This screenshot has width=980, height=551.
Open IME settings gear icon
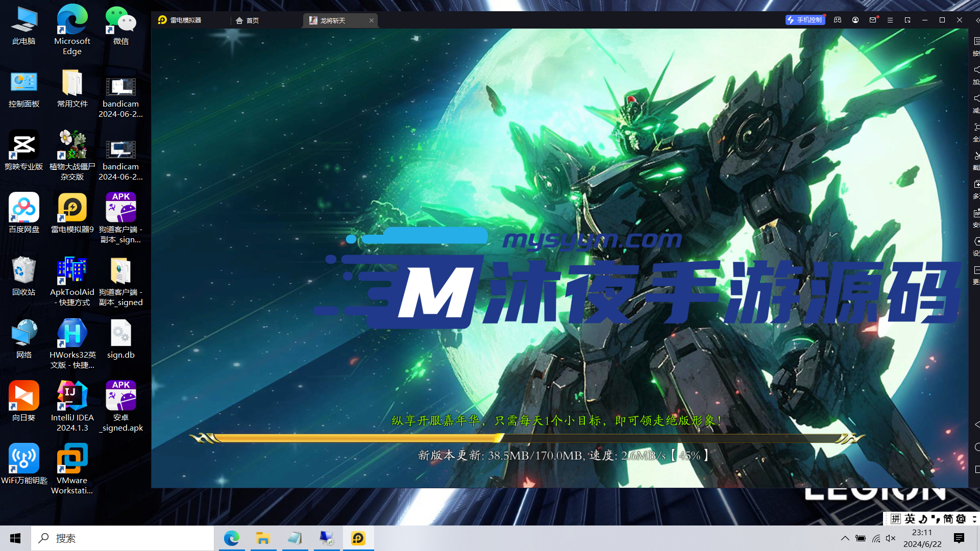click(x=961, y=519)
